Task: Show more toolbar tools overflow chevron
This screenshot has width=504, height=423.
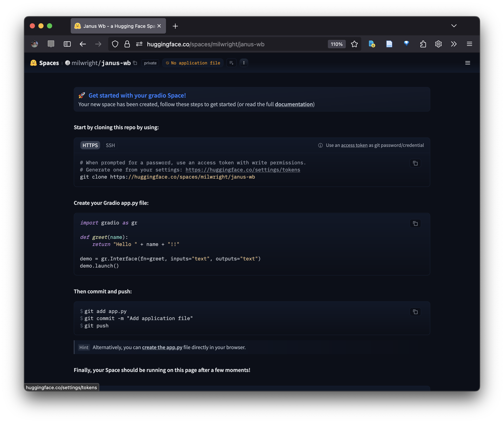Action: coord(453,44)
